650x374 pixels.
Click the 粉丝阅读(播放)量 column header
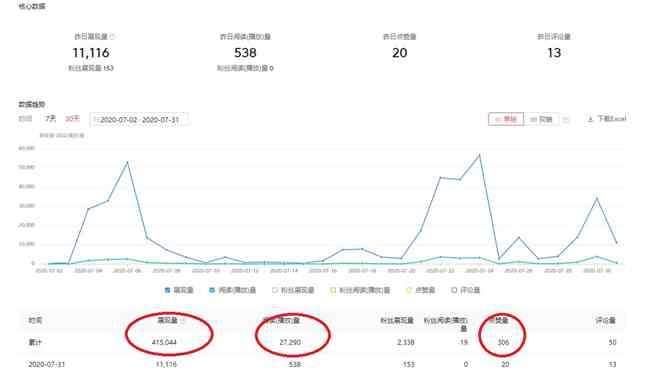point(446,324)
